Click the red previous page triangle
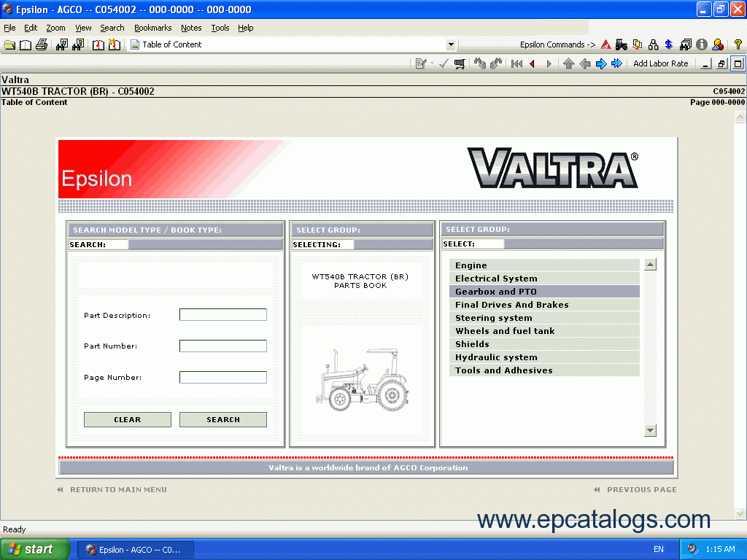747x560 pixels. [x=533, y=63]
